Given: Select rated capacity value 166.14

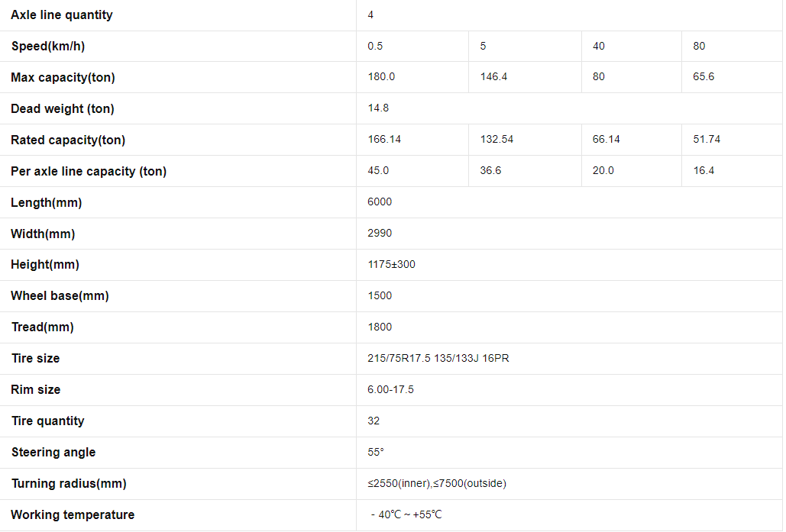Looking at the screenshot, I should pyautogui.click(x=384, y=140).
